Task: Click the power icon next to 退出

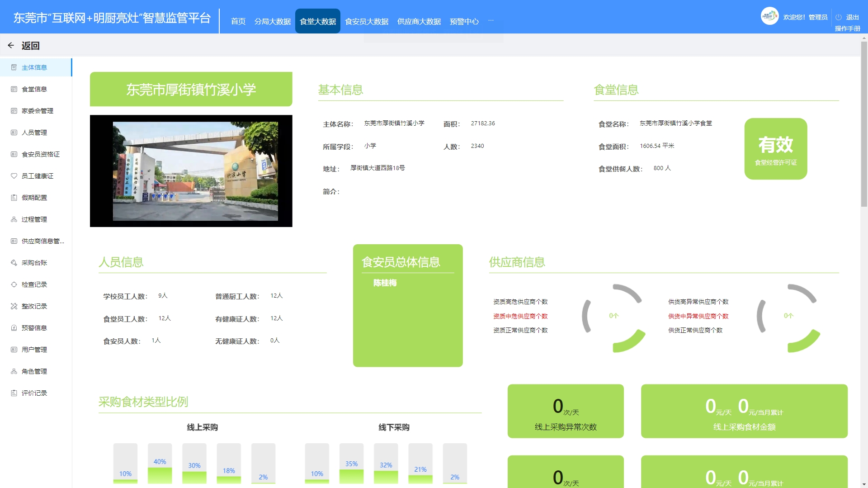Action: click(839, 17)
